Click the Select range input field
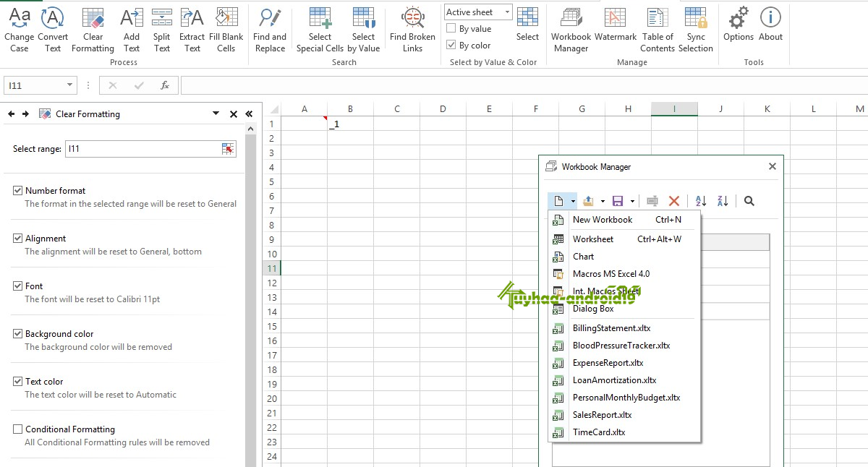Image resolution: width=868 pixels, height=467 pixels. click(142, 149)
